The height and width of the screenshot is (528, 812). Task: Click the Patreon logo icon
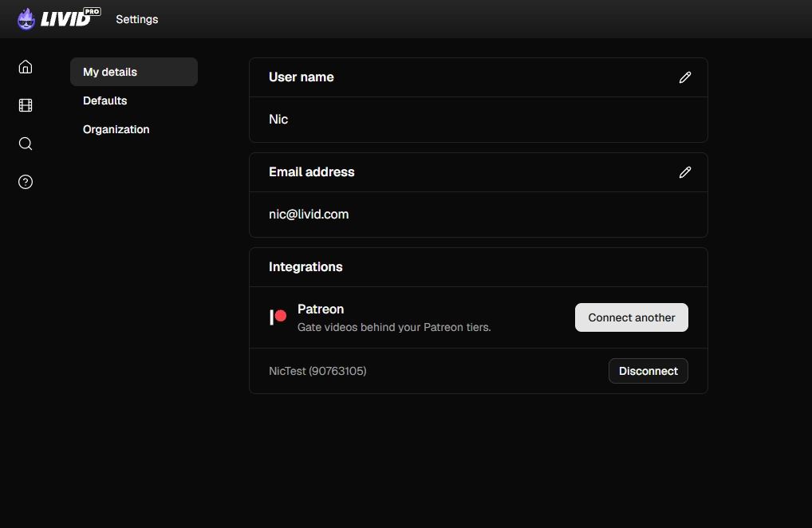pyautogui.click(x=278, y=317)
